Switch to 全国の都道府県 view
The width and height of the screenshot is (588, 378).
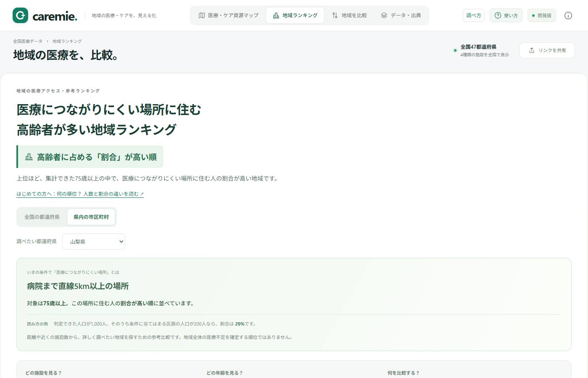pyautogui.click(x=42, y=217)
